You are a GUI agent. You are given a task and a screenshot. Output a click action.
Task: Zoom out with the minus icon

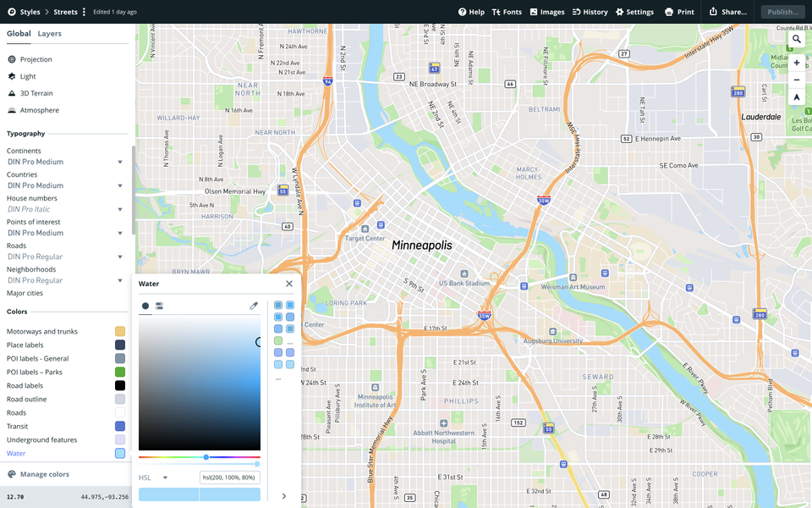pyautogui.click(x=797, y=80)
